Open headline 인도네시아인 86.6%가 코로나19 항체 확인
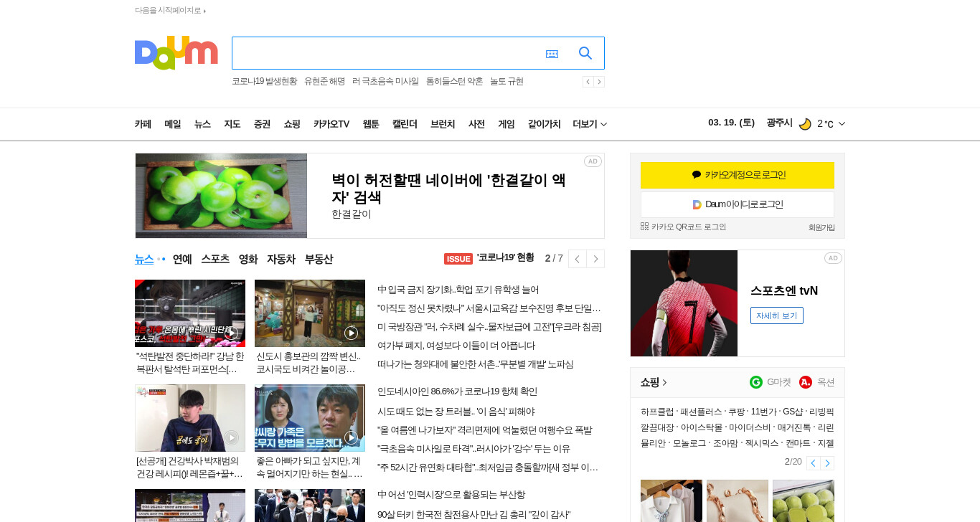The image size is (980, 522). coord(457,391)
